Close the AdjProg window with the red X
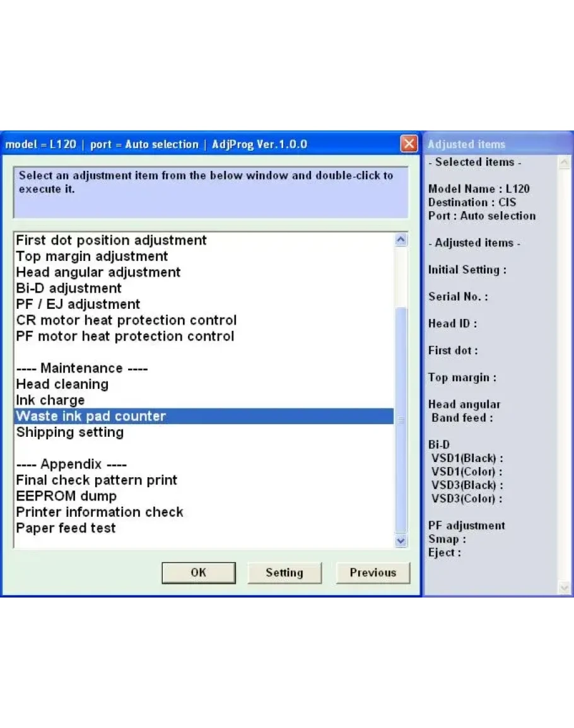Viewport: 574px width, 728px height. pos(409,144)
